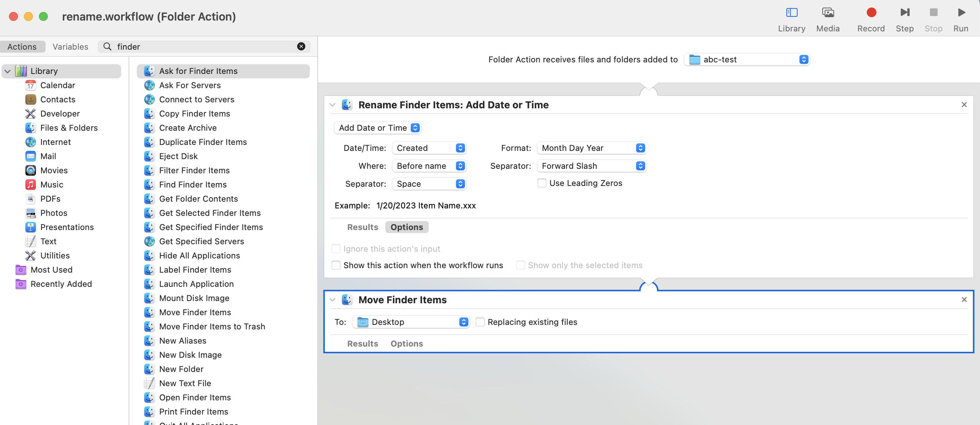Check Replacing existing files

480,322
